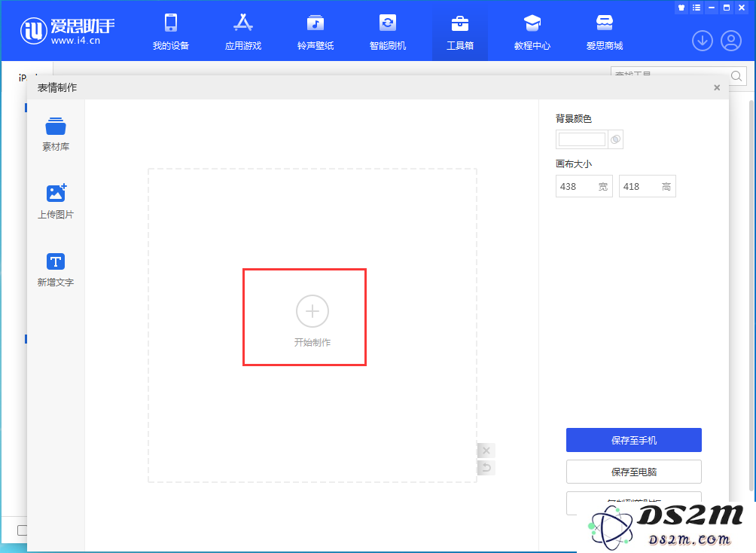Screen dimensions: 756x553
Task: Open the download manager icon
Action: pyautogui.click(x=703, y=41)
